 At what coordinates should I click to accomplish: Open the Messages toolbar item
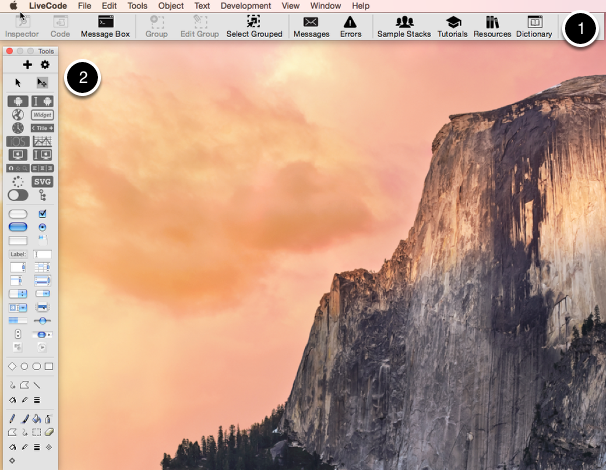311,26
